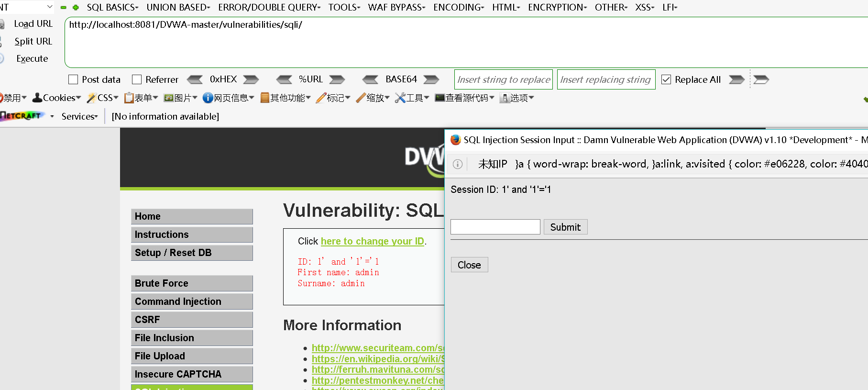Screen dimensions: 868x390
Task: Open Instructions in DVWA sidebar
Action: pos(192,234)
